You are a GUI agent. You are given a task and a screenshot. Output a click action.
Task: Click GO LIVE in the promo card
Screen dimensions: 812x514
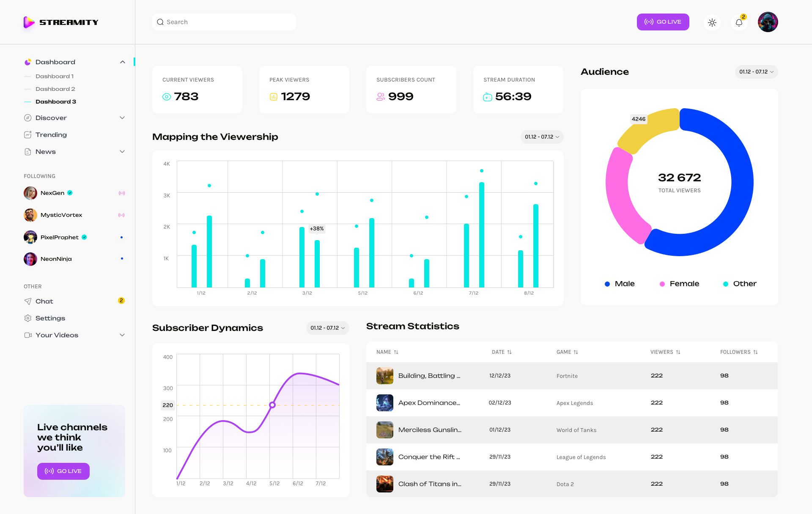63,471
